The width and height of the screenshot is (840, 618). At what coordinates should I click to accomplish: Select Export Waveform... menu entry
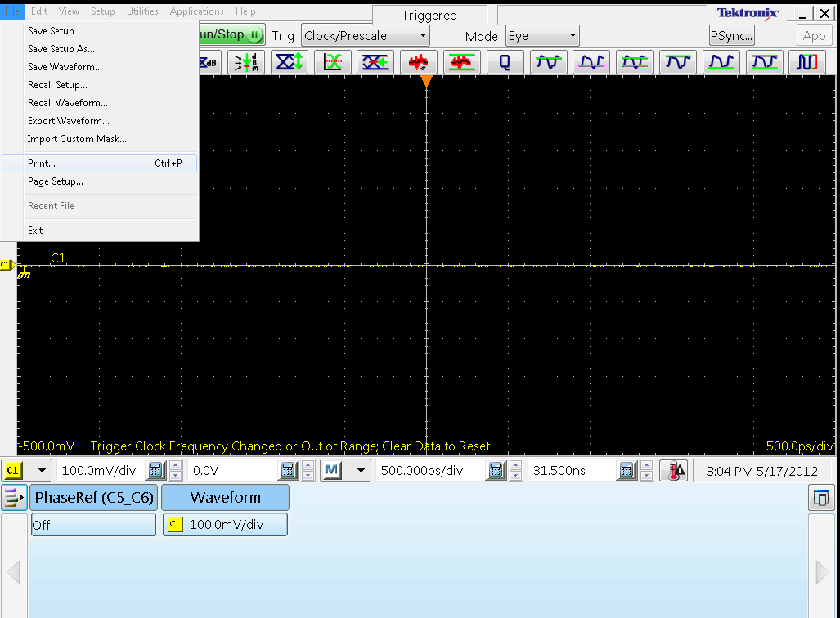coord(69,121)
